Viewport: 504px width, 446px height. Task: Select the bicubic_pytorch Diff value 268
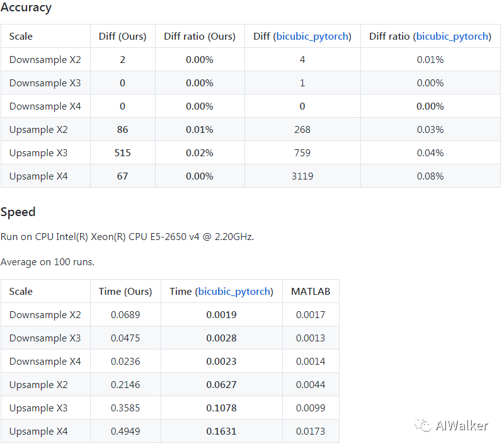pos(302,130)
